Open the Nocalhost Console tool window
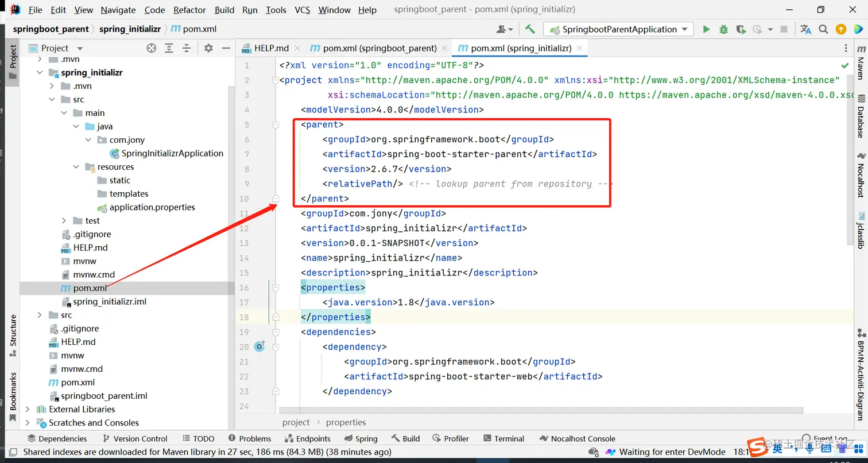This screenshot has height=463, width=868. click(577, 439)
